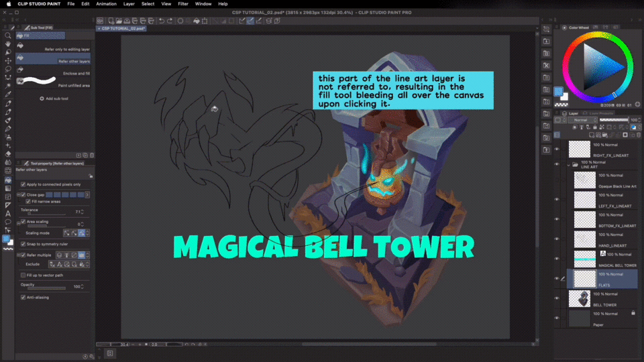Image resolution: width=644 pixels, height=362 pixels.
Task: Open the Filter menu
Action: pyautogui.click(x=182, y=4)
